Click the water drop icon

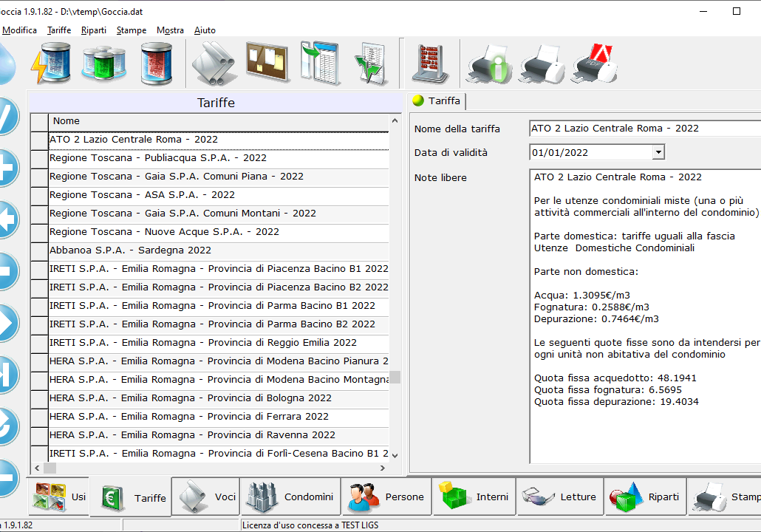click(x=7, y=64)
